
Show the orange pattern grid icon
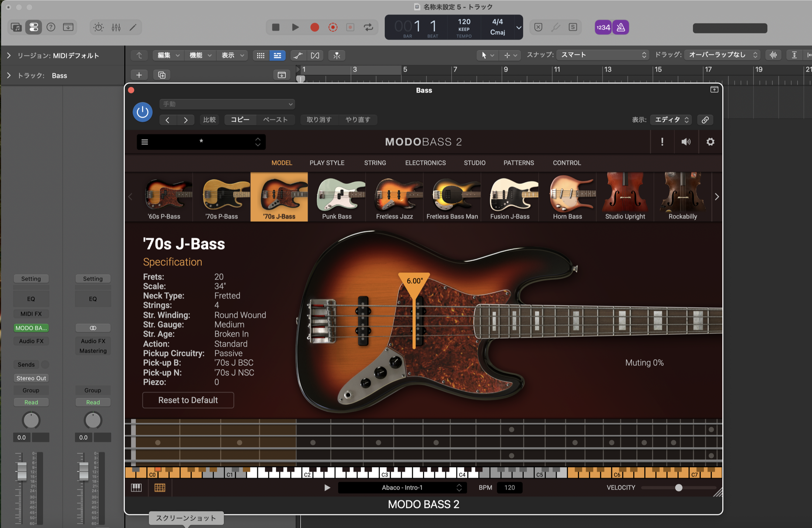[x=160, y=488]
